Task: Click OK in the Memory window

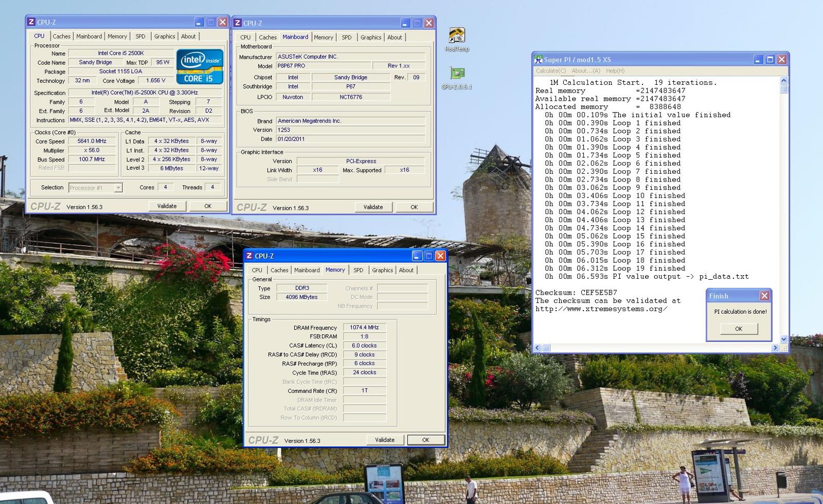Action: (x=426, y=440)
